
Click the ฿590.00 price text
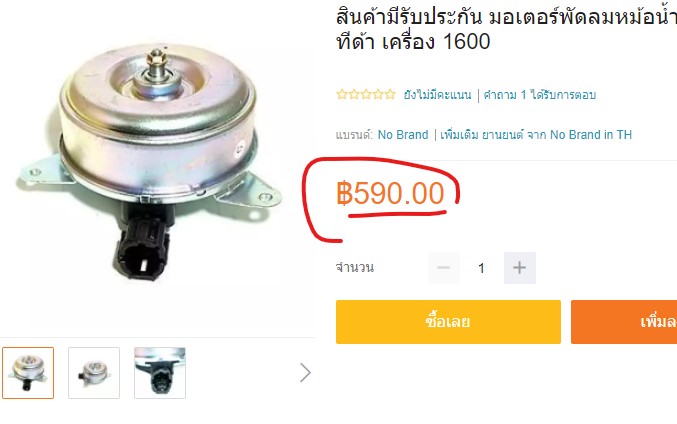tap(390, 193)
